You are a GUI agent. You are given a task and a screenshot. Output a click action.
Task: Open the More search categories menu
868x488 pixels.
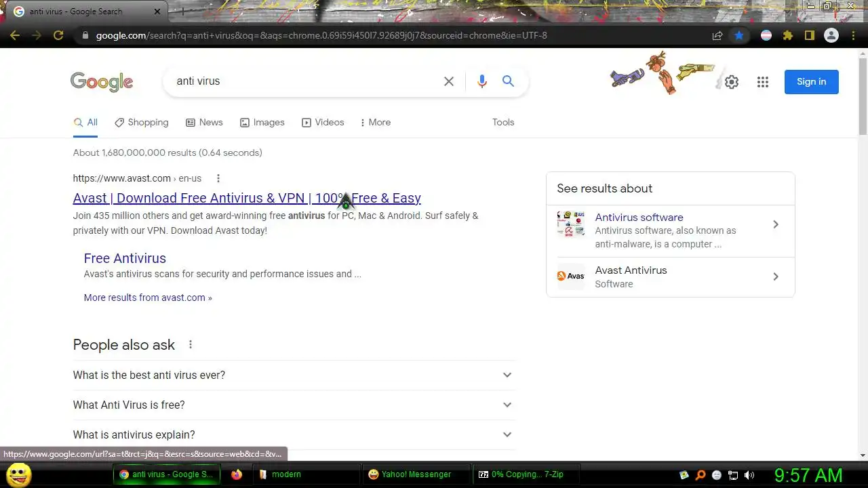point(376,123)
